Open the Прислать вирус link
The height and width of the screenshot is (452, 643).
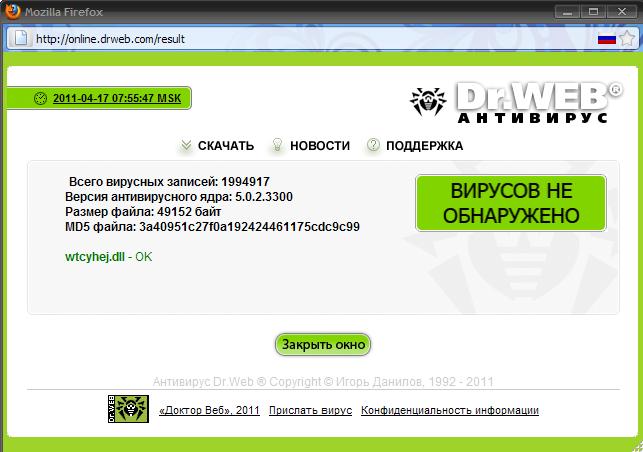(x=310, y=411)
